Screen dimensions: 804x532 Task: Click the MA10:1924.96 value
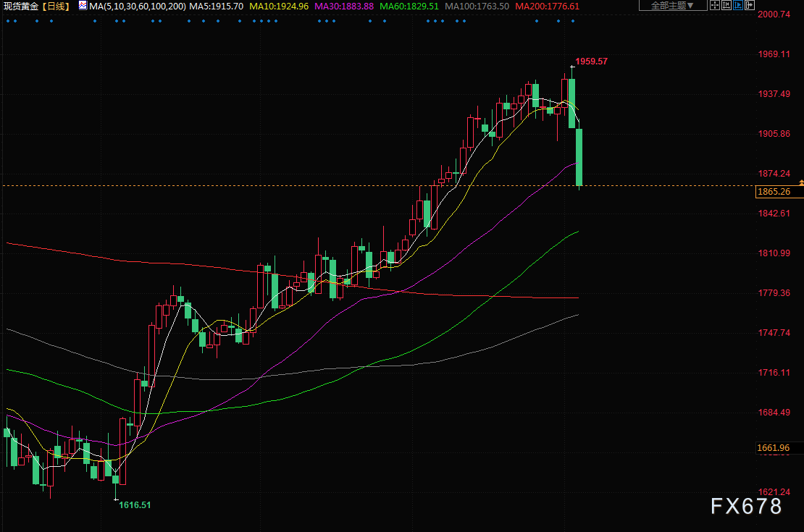[279, 6]
